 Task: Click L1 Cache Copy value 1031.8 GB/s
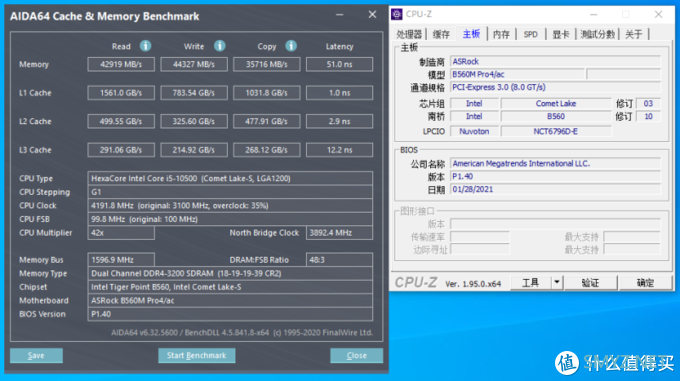coord(267,93)
